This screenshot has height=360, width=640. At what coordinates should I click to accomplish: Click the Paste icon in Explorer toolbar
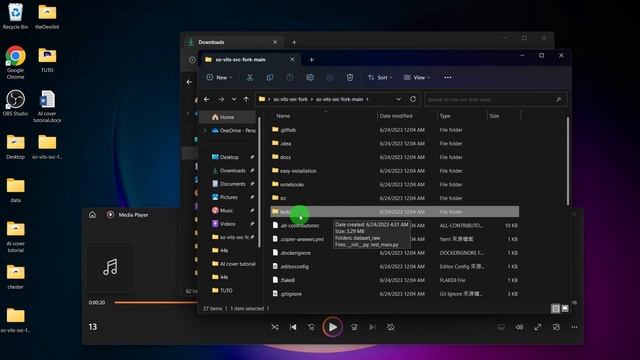click(290, 78)
